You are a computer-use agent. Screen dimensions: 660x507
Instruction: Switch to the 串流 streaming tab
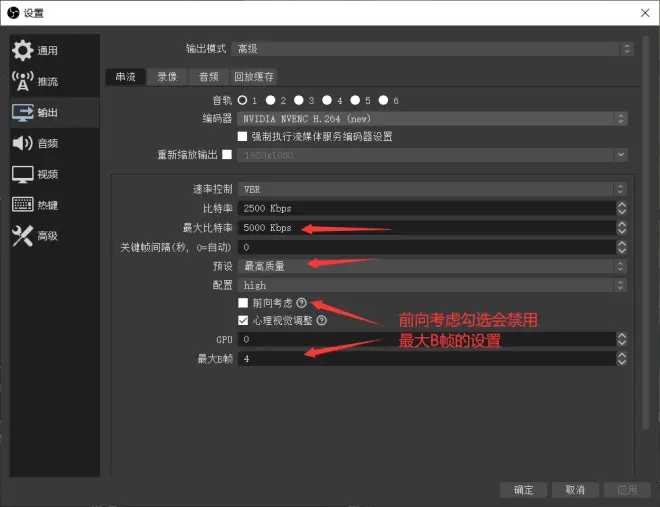(x=125, y=77)
